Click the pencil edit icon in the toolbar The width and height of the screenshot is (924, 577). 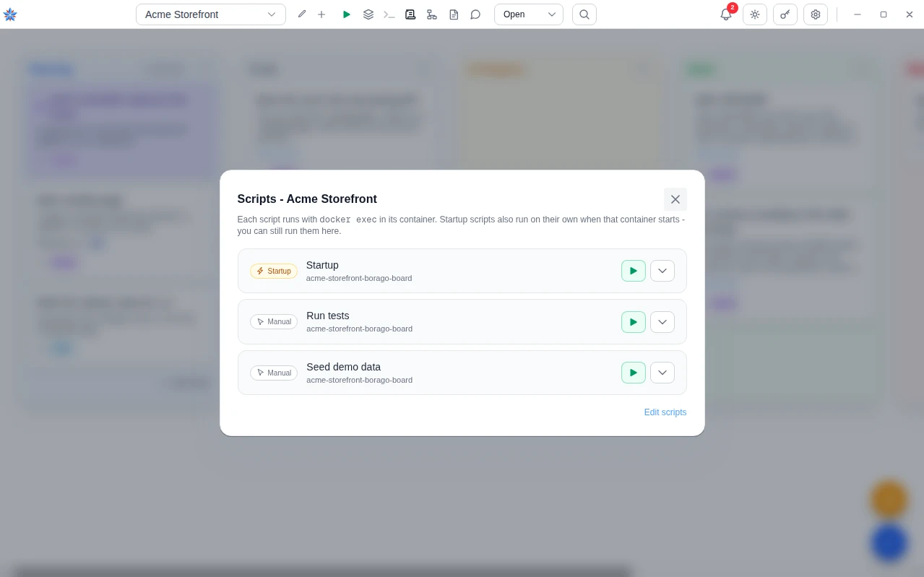302,14
